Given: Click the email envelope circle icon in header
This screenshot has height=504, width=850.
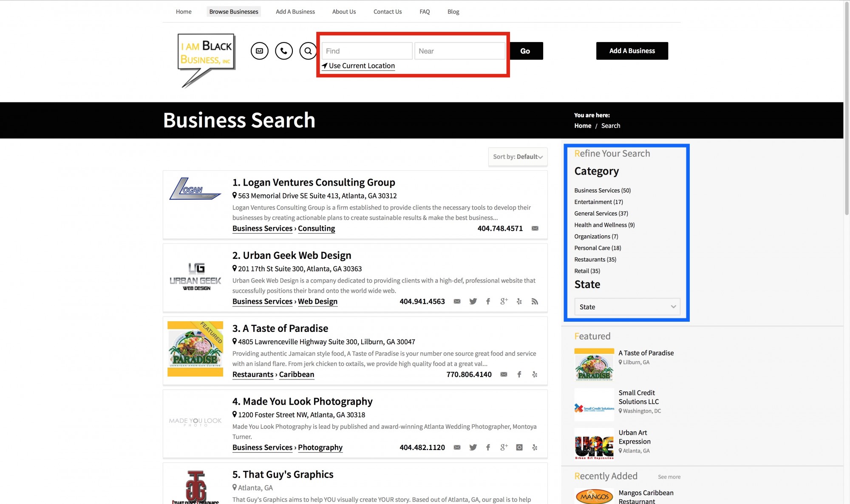Looking at the screenshot, I should (x=259, y=51).
